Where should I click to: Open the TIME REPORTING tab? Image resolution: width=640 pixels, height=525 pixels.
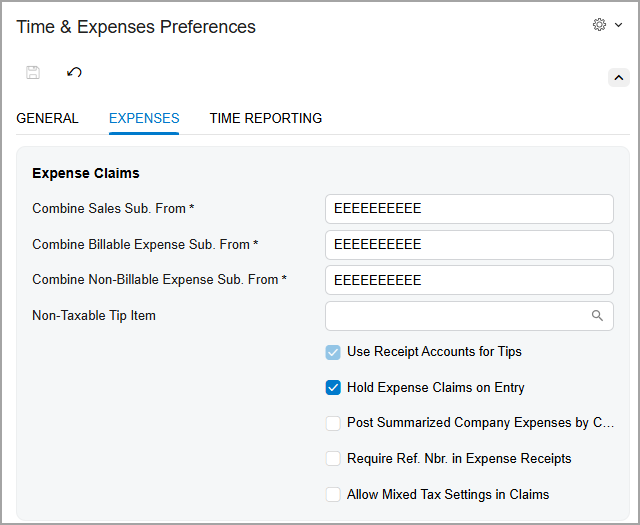click(266, 118)
